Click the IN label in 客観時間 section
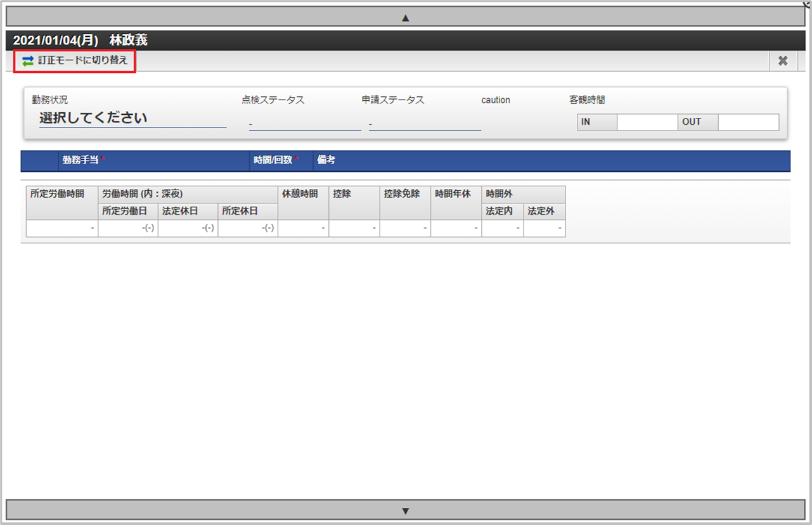812x525 pixels. click(x=595, y=122)
